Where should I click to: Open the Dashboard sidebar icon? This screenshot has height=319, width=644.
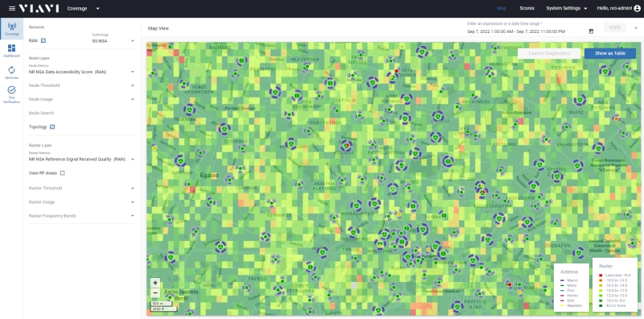[x=11, y=51]
